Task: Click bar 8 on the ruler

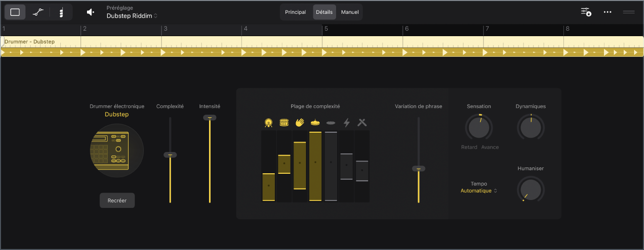Action: click(567, 29)
